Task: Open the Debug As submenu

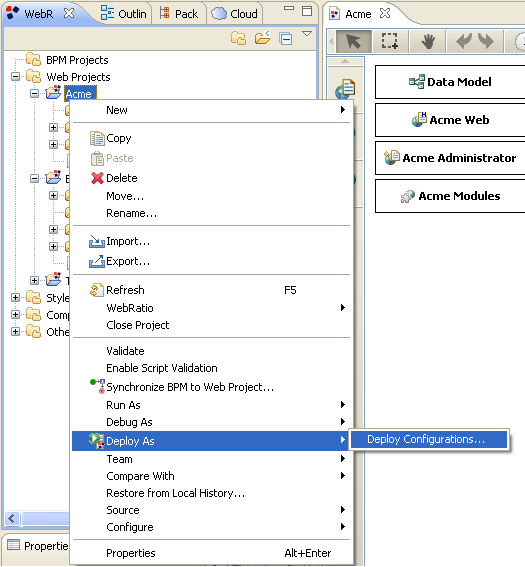Action: tap(212, 422)
